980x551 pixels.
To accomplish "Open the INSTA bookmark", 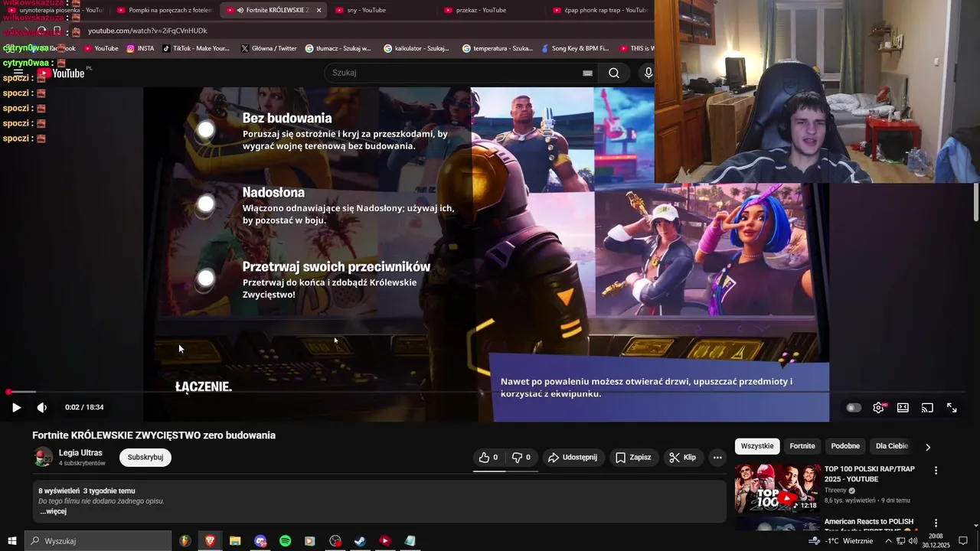I will [x=141, y=48].
